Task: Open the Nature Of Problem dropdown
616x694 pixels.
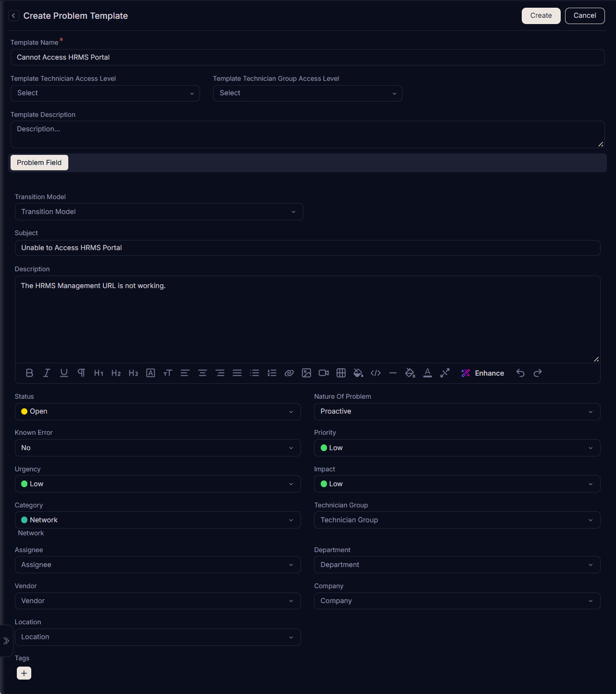Action: pos(457,412)
